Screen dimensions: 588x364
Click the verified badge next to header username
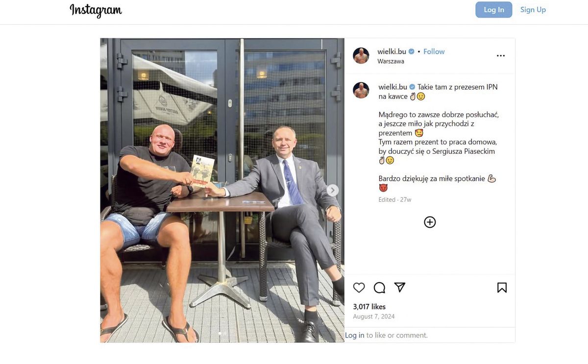pyautogui.click(x=412, y=51)
